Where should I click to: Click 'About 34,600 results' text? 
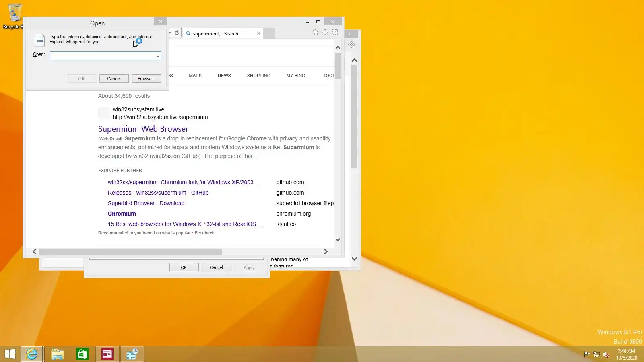(x=124, y=96)
